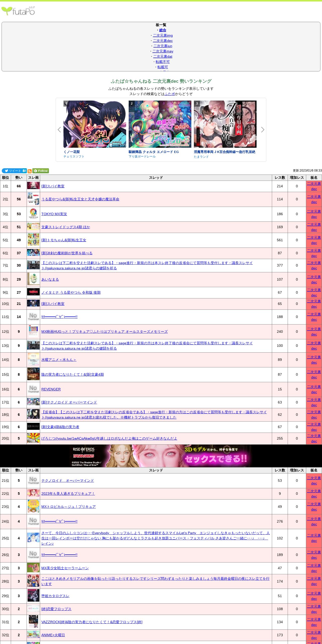The height and width of the screenshot is (644, 322).
Task: Navigate to the 二次元裏dat board
Action: [163, 56]
